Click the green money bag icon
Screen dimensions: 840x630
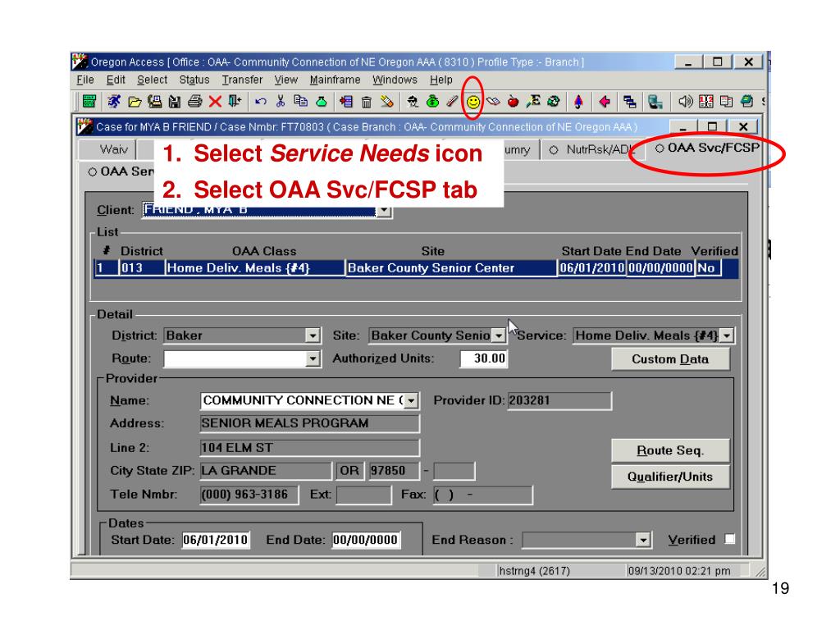pyautogui.click(x=432, y=101)
